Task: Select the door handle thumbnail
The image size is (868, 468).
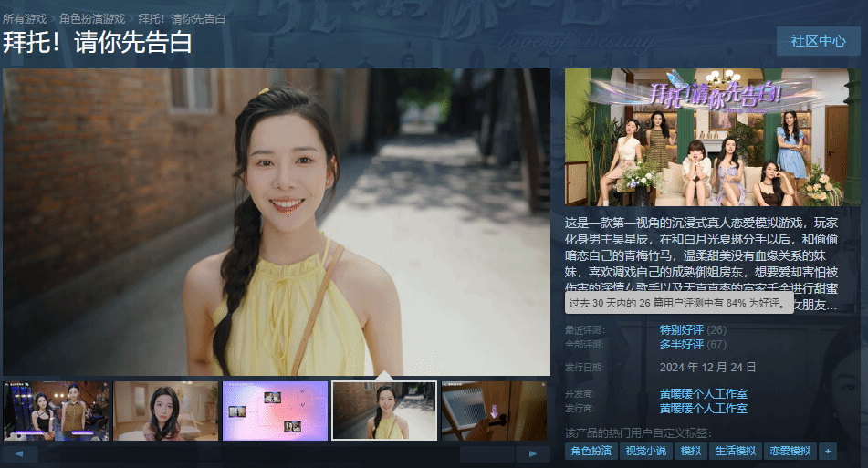Action: click(494, 411)
